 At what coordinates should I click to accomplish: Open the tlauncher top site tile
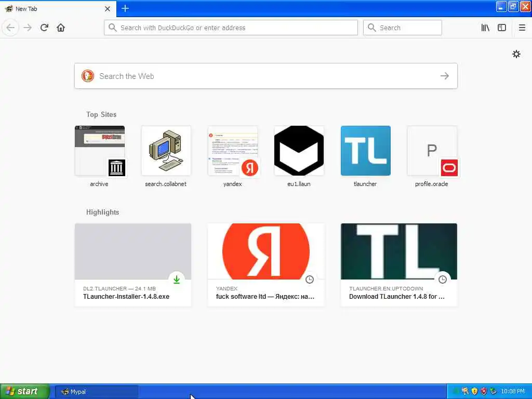(365, 156)
